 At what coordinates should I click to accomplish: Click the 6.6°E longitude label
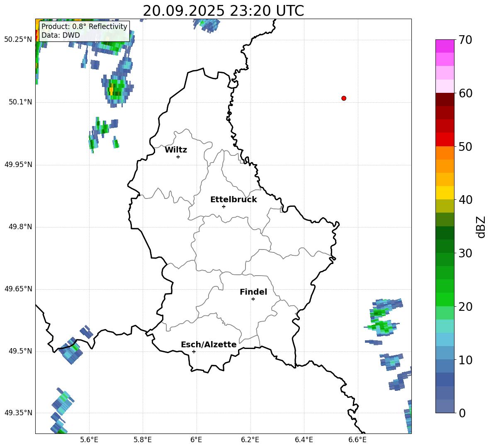tap(357, 440)
